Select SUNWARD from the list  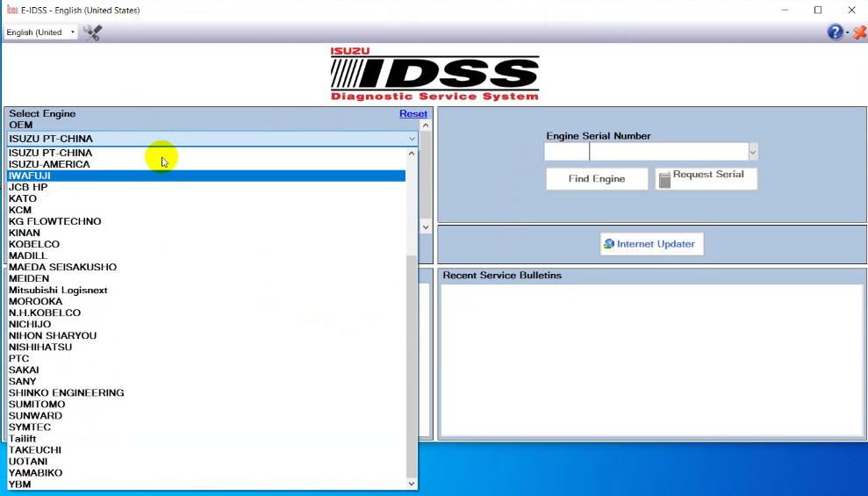206,416
